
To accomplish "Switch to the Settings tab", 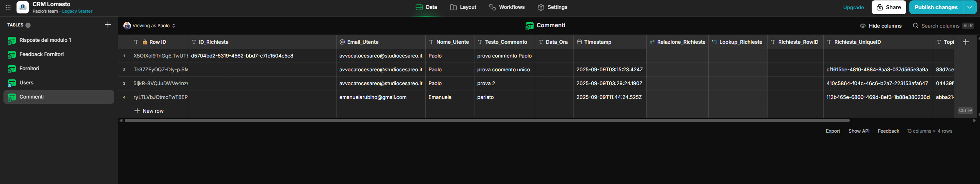I will 552,7.
